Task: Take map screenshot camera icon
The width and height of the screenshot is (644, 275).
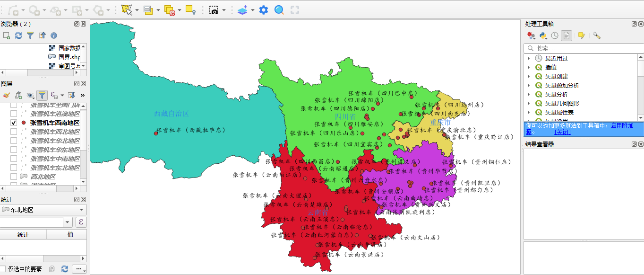Action: click(x=214, y=9)
